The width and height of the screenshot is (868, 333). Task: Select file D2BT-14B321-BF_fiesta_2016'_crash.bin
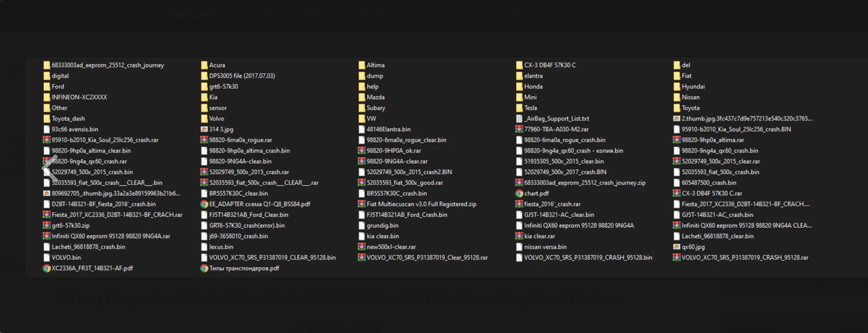coord(104,204)
